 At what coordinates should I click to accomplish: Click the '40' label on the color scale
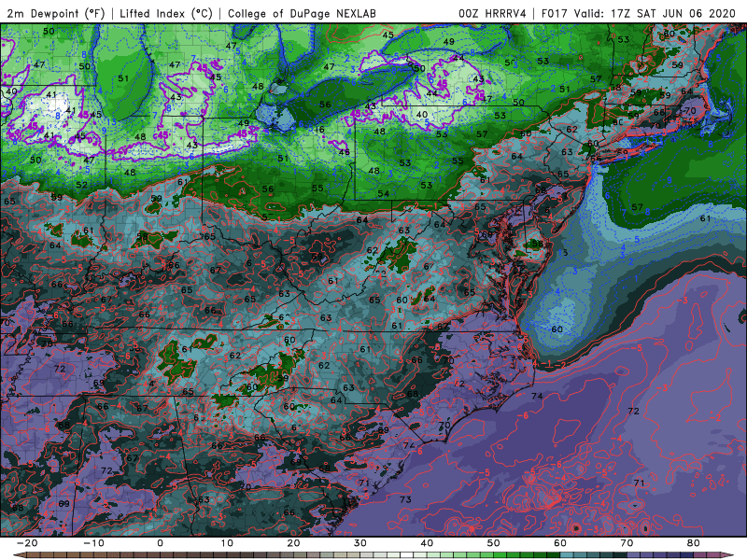[427, 543]
